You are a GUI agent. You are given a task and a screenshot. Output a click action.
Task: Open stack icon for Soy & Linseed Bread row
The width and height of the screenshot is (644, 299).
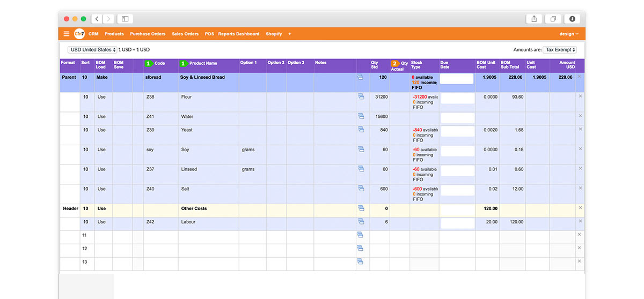(x=360, y=77)
